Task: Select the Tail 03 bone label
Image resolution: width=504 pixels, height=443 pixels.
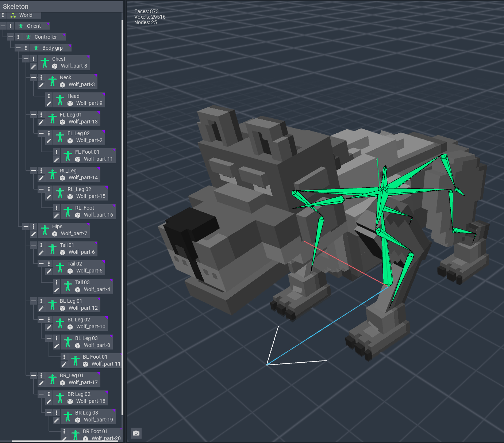Action: tap(82, 282)
